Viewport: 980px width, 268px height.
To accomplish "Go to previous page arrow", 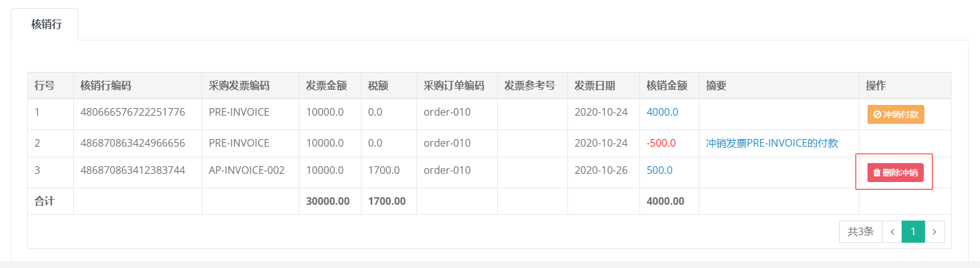I will (x=892, y=231).
